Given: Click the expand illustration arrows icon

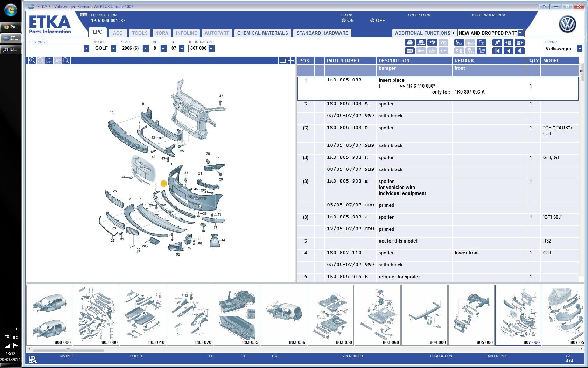Looking at the screenshot, I should 291,61.
